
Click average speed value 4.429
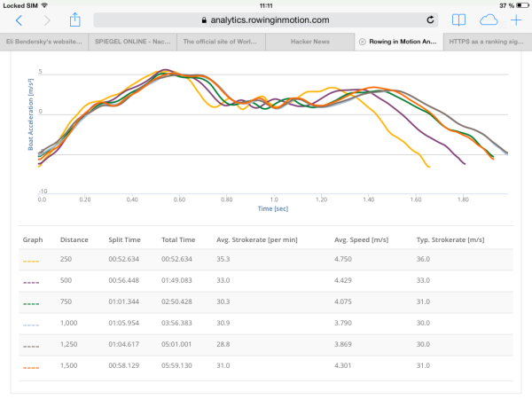tap(343, 280)
